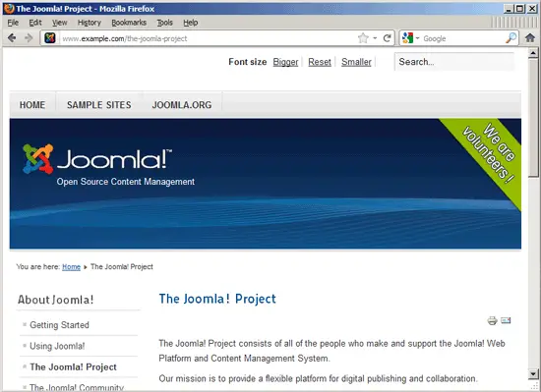Click the magnifier icon in Google box
541x392 pixels.
[x=511, y=38]
